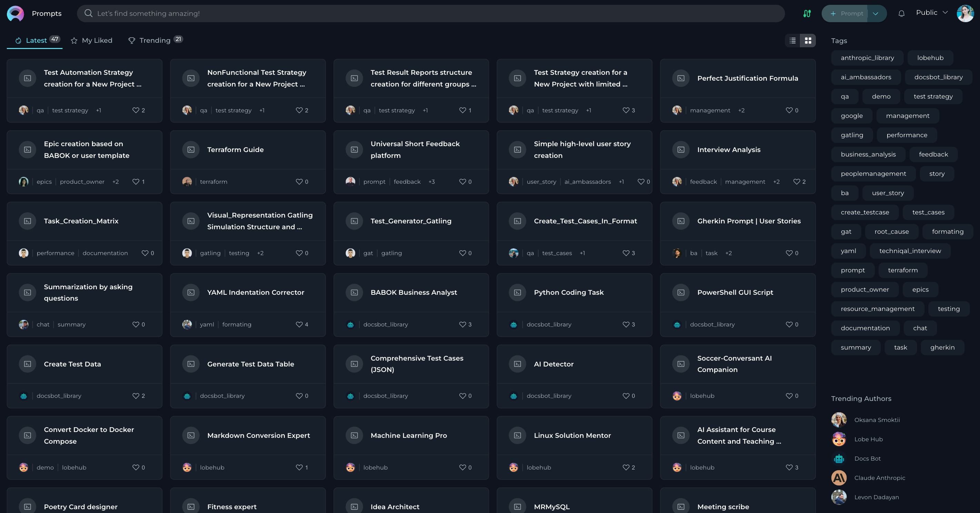Expand +2 tags on Gherkin Prompt card

coord(728,253)
